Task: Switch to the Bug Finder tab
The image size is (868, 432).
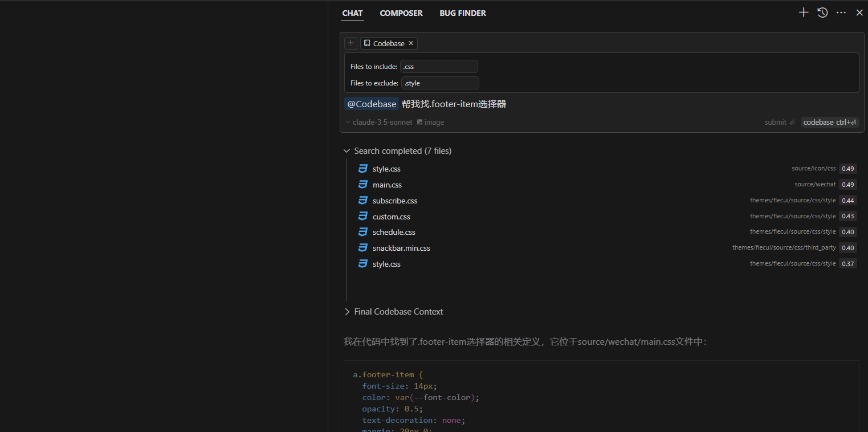Action: point(463,13)
